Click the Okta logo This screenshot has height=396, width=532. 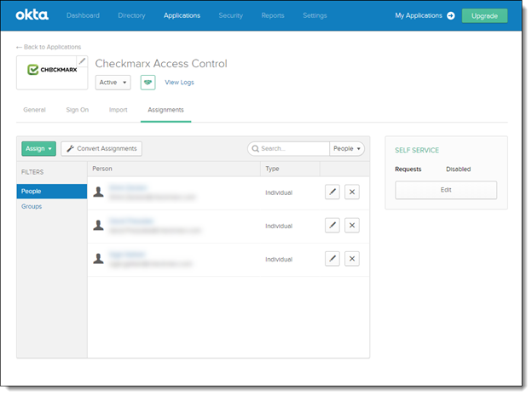32,15
